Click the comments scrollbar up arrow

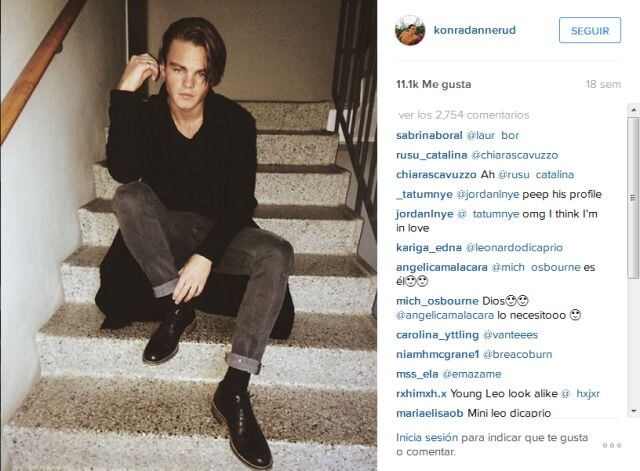point(633,110)
